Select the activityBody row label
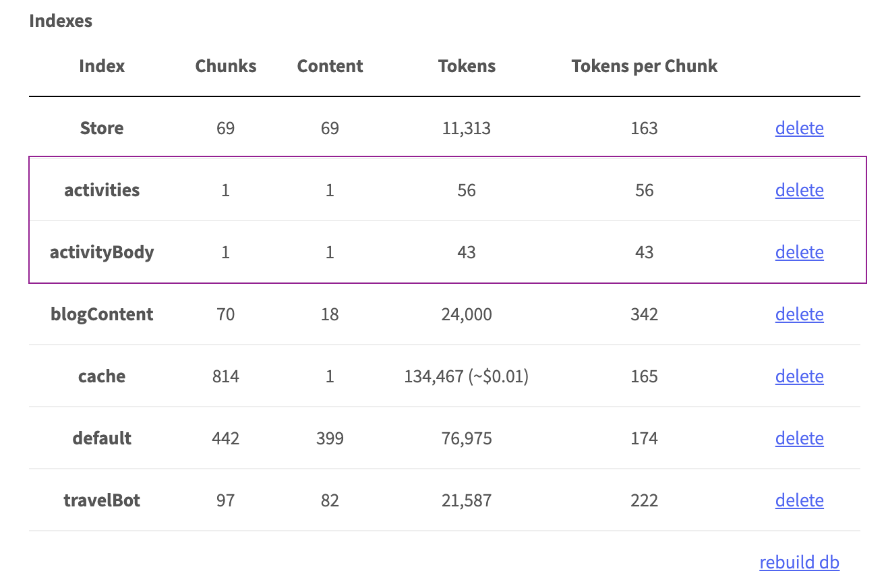Image resolution: width=886 pixels, height=588 pixels. point(102,252)
